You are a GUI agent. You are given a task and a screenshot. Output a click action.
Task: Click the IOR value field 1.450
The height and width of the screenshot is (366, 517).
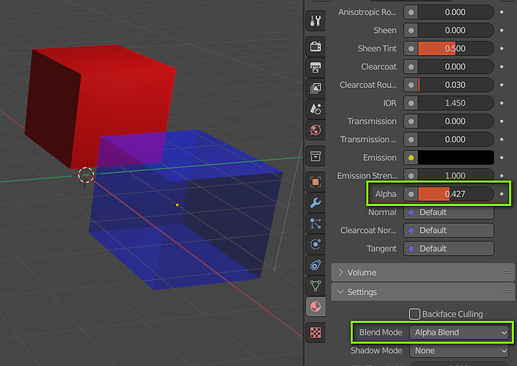click(456, 103)
